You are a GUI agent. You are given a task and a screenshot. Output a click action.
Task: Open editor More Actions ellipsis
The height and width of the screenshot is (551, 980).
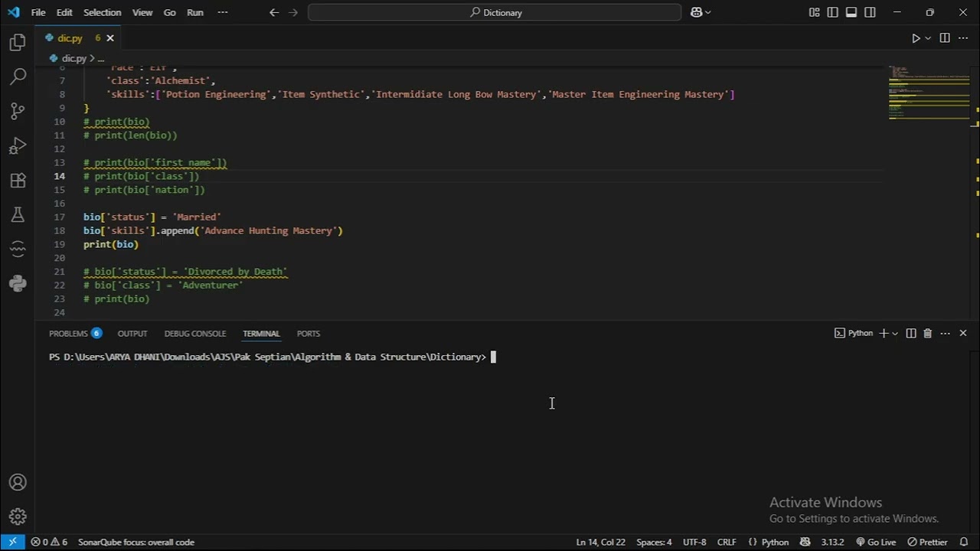pyautogui.click(x=964, y=38)
